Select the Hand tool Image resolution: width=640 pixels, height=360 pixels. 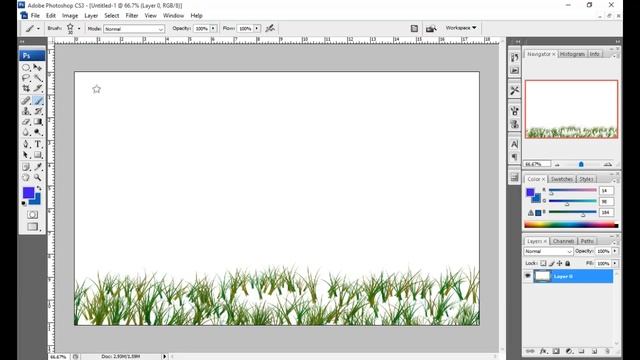click(x=26, y=178)
